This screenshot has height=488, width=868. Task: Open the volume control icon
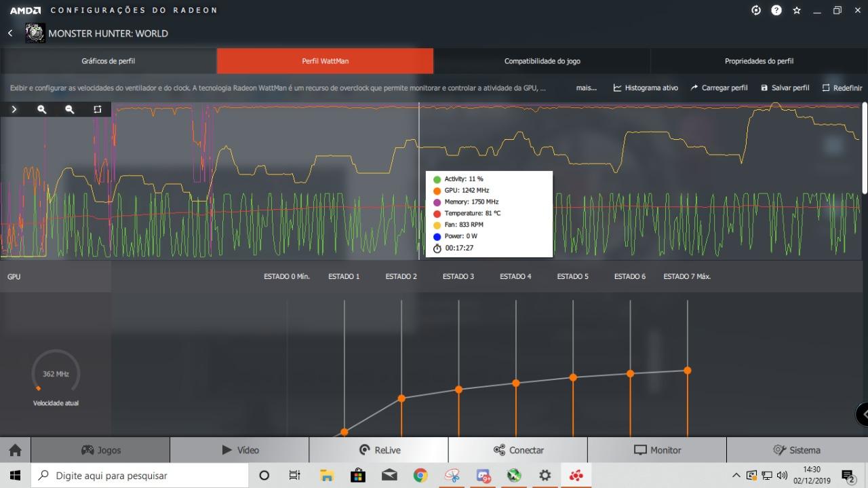782,475
